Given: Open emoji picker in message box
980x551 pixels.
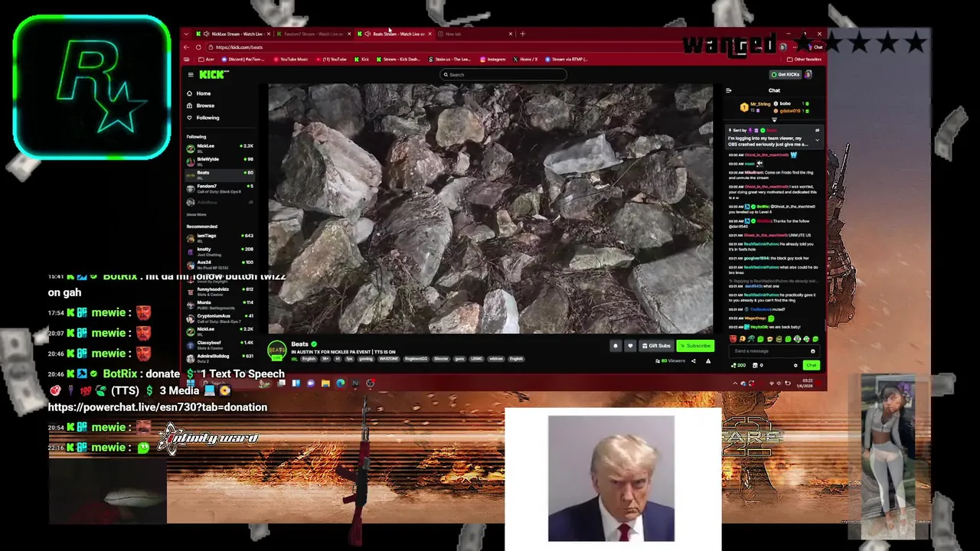Looking at the screenshot, I should click(x=813, y=351).
